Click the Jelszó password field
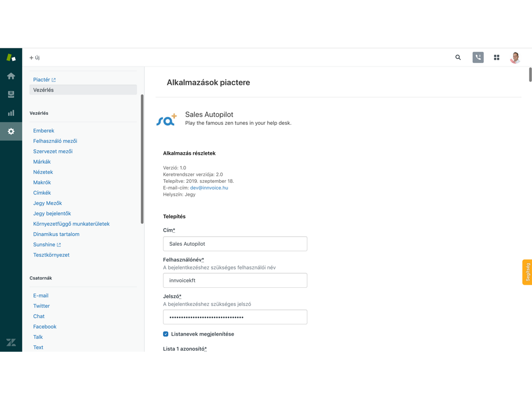This screenshot has width=532, height=399. point(235,317)
